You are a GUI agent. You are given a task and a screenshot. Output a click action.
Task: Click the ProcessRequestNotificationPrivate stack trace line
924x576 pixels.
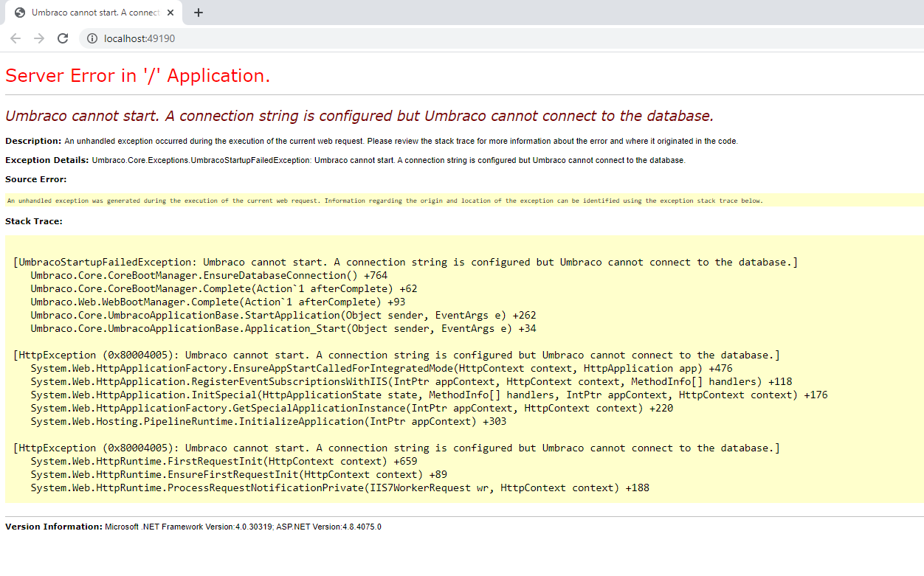pos(339,487)
